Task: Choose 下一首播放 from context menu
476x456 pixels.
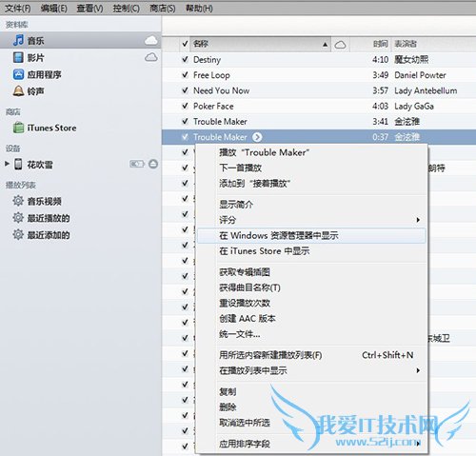Action: (x=311, y=168)
